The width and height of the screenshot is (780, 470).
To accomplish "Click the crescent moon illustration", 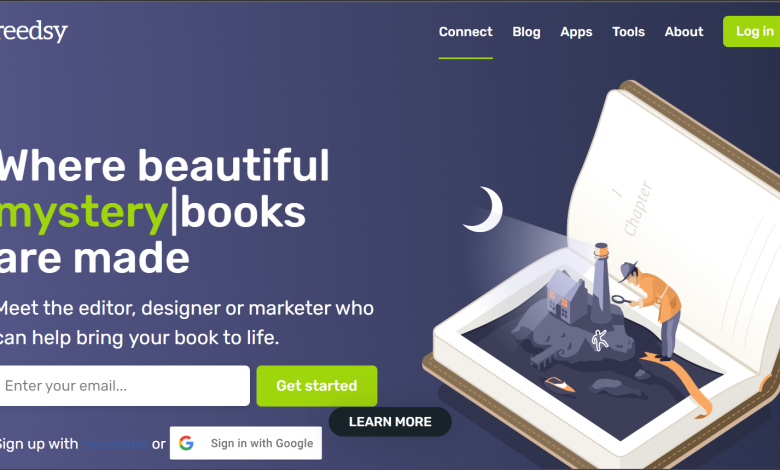I will [483, 209].
